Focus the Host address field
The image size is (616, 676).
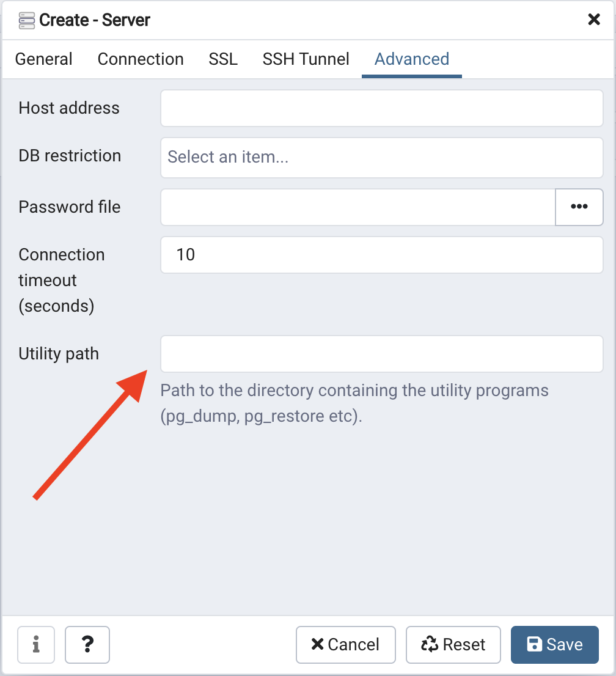[x=381, y=108]
